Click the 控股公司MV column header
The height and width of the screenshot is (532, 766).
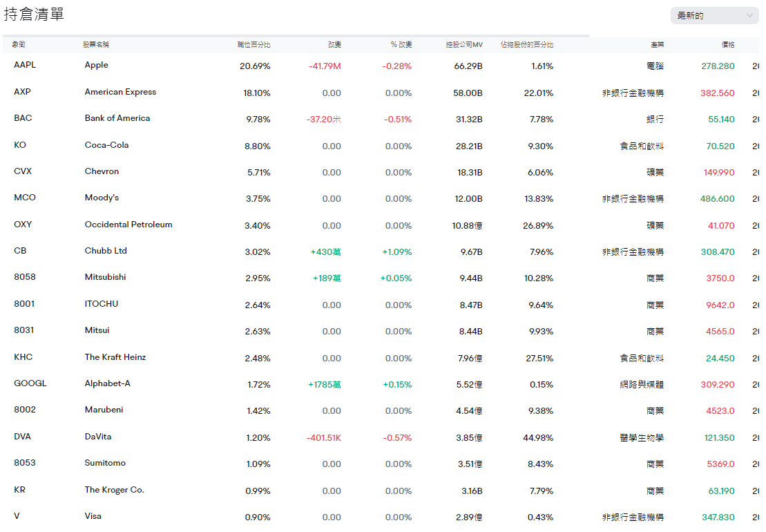point(463,45)
